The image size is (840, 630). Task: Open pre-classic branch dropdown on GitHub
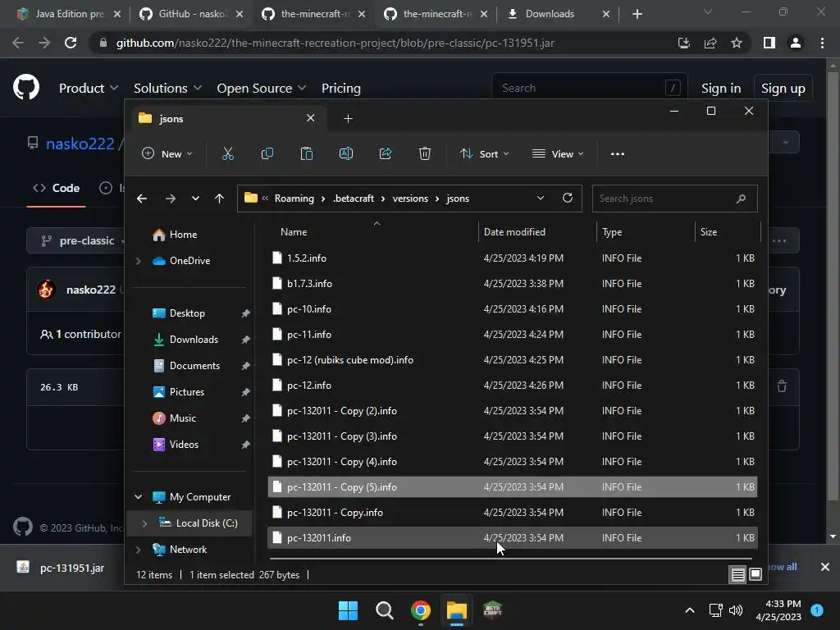[x=76, y=241]
